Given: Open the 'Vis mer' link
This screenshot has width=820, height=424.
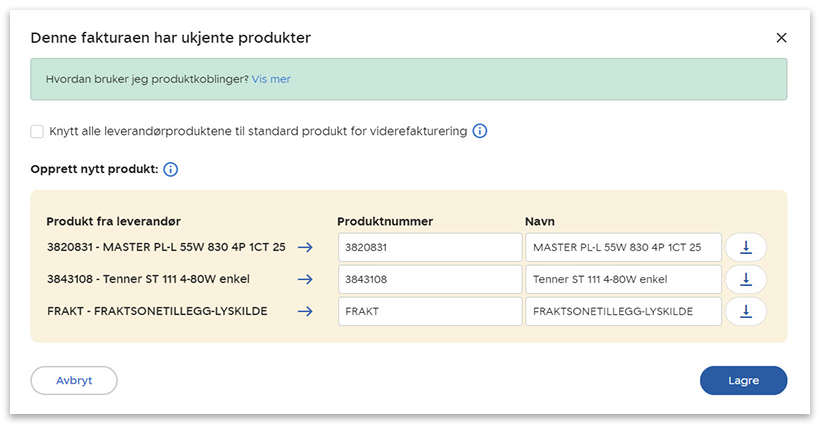Looking at the screenshot, I should pos(271,79).
